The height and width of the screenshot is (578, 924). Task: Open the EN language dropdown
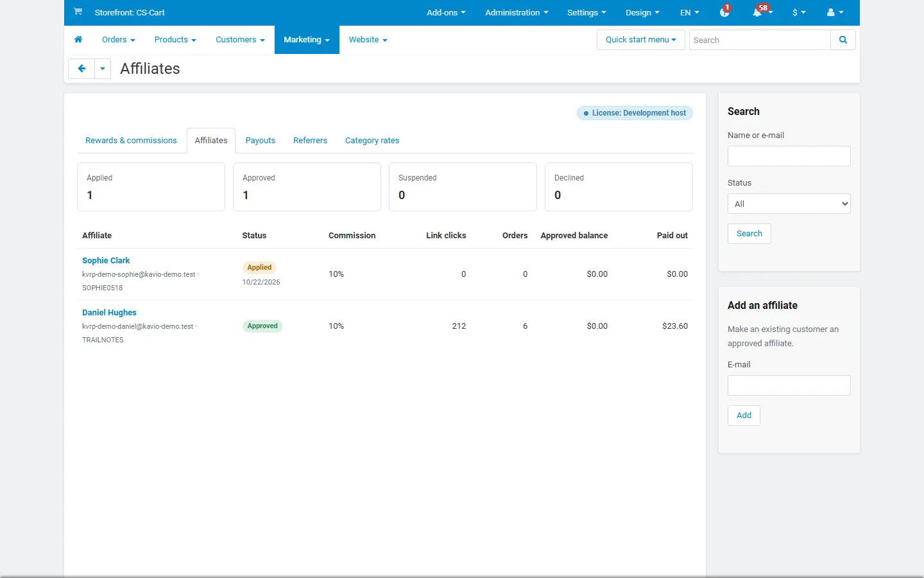coord(690,12)
